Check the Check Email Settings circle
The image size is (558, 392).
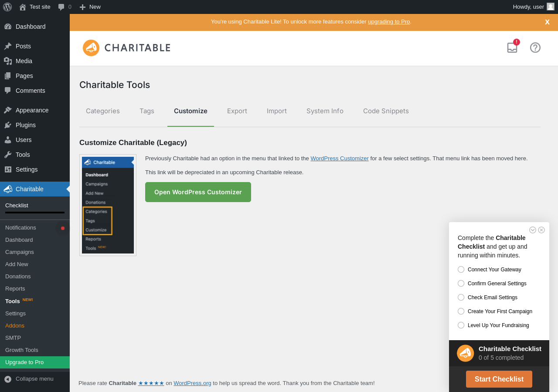[x=461, y=297]
